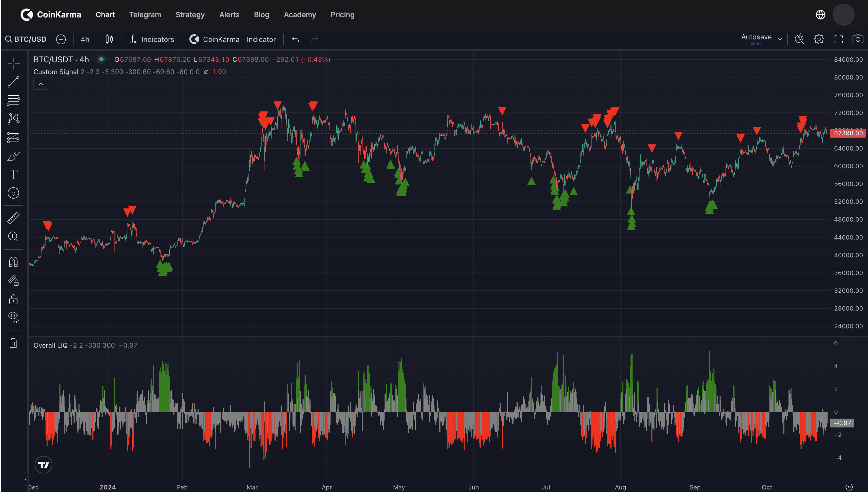Click the redo arrow
Screen dimensions: 868x492
315,39
